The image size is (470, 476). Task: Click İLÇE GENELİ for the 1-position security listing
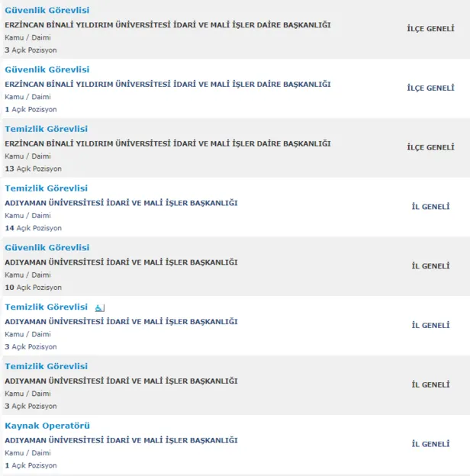430,88
